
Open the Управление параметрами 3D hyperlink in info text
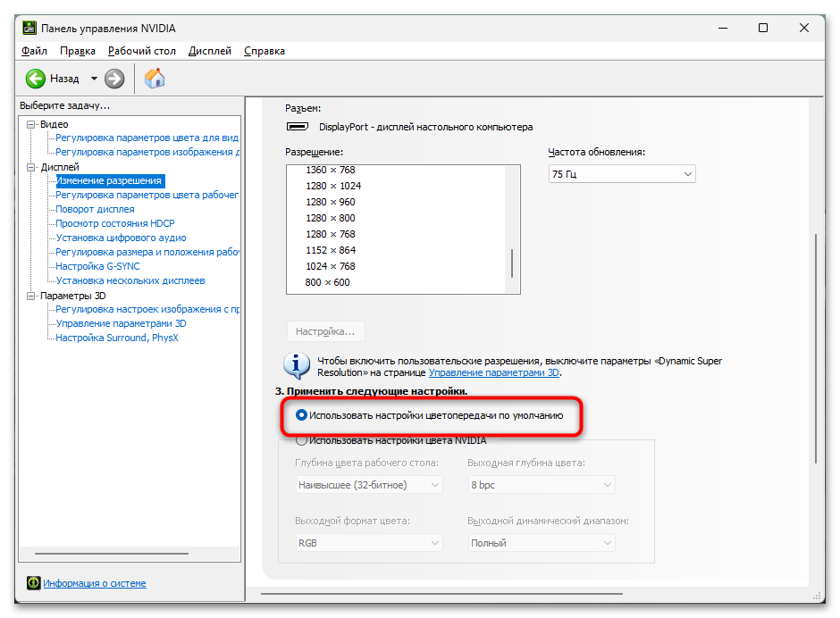click(x=494, y=372)
